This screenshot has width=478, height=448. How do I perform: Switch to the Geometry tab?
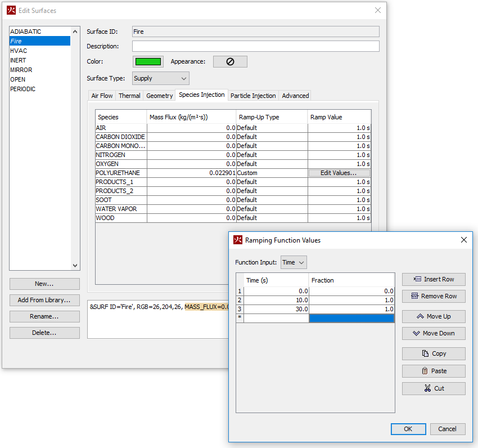point(160,96)
